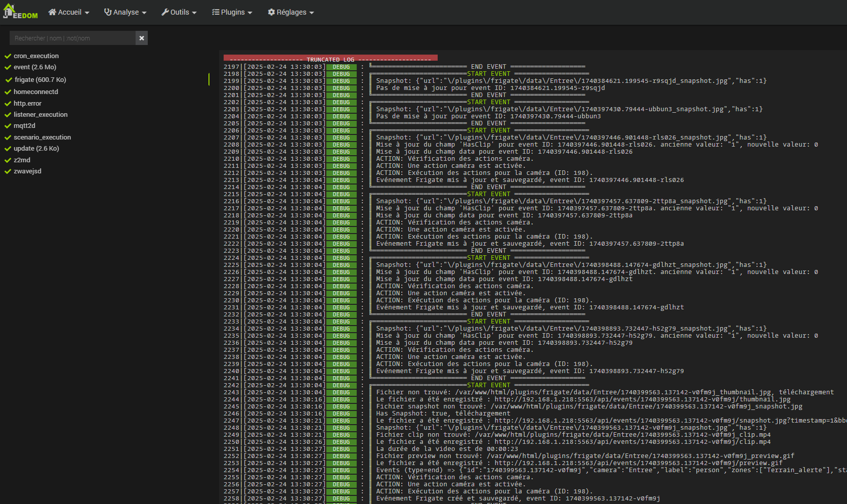Expand the Accueil dropdown caret
Viewport: 847px width, 504px height.
click(x=87, y=13)
